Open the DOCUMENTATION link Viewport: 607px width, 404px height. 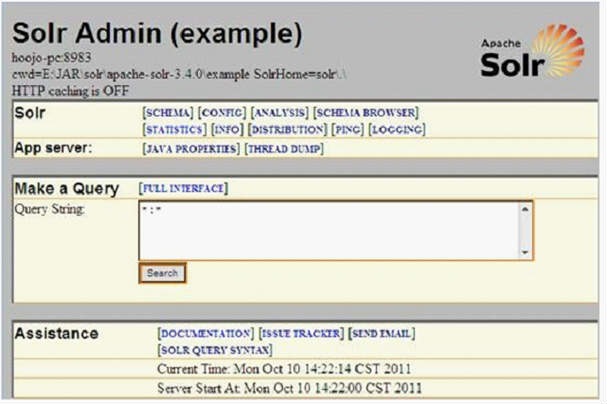[206, 334]
